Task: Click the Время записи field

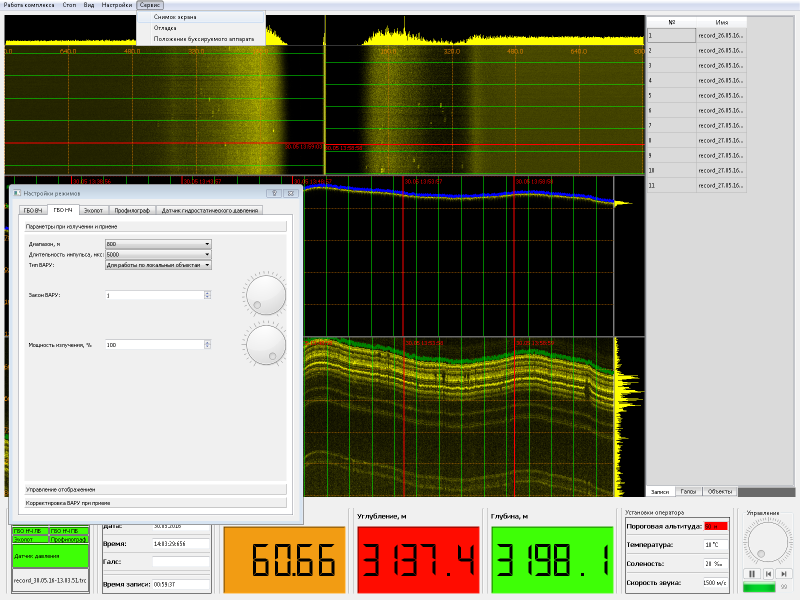Action: [181, 584]
